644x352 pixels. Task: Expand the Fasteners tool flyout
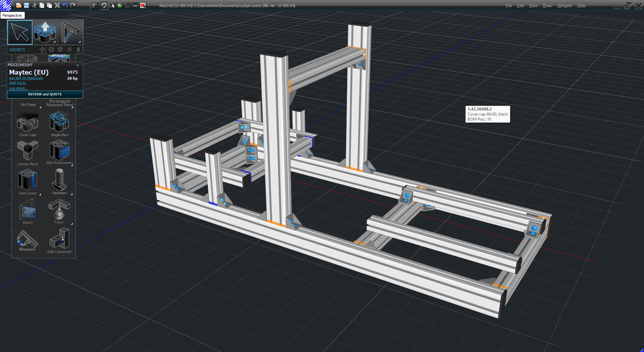71,194
